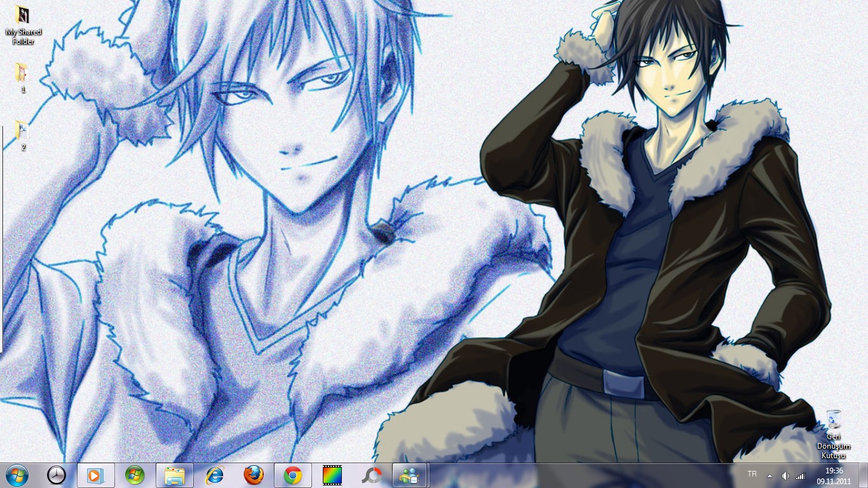Select the desktop folder named 2
The height and width of the screenshot is (488, 868).
[23, 135]
